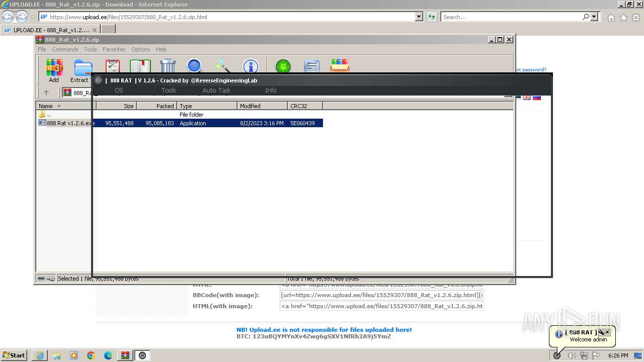Click the WinRAR SFX icon
Viewport: 644px width, 362px height.
coord(340,66)
